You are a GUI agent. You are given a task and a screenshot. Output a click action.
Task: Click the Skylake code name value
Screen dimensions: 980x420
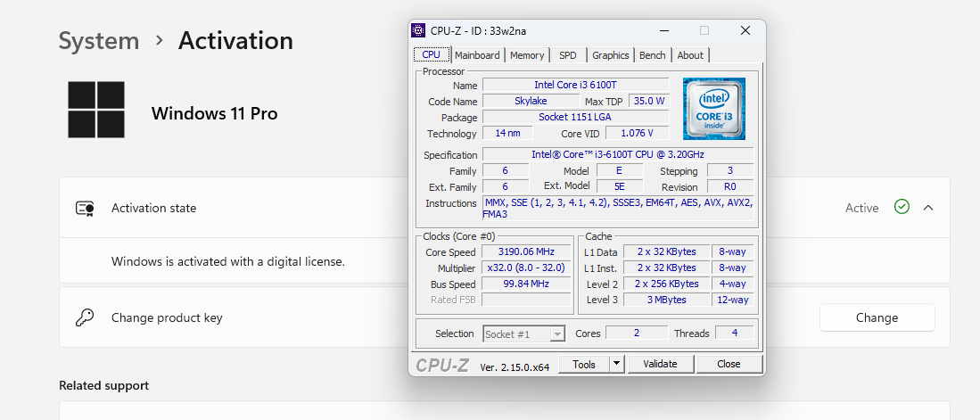pyautogui.click(x=531, y=101)
